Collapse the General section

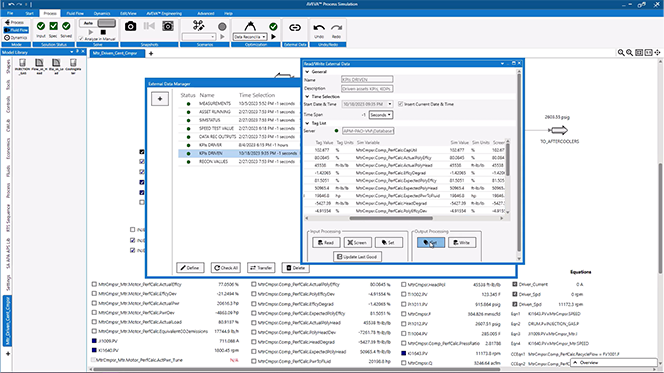pyautogui.click(x=307, y=72)
